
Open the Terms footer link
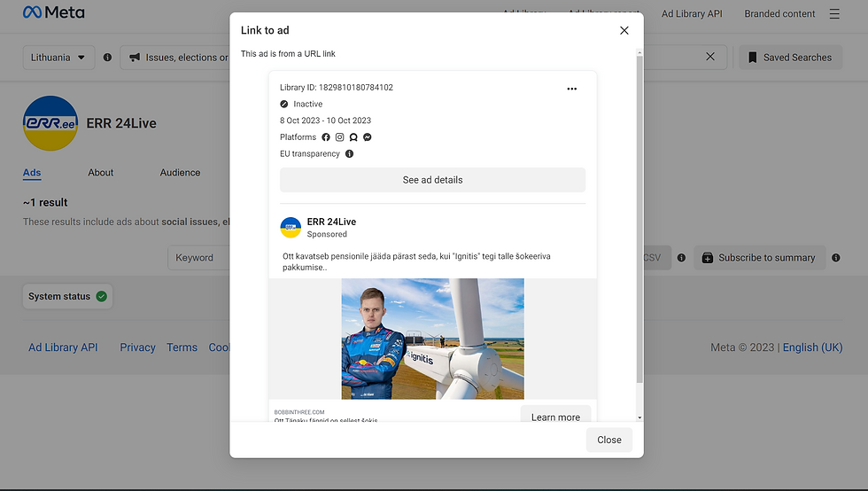pos(182,347)
